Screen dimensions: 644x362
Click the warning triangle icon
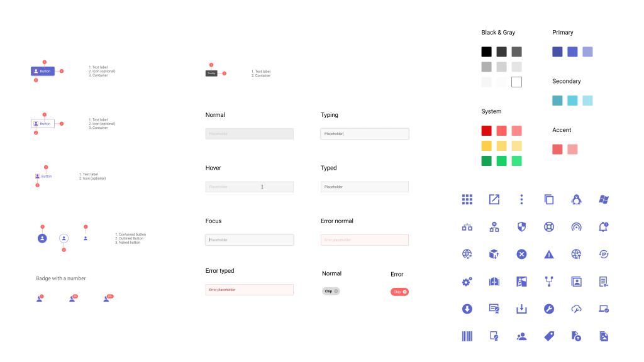tap(549, 255)
